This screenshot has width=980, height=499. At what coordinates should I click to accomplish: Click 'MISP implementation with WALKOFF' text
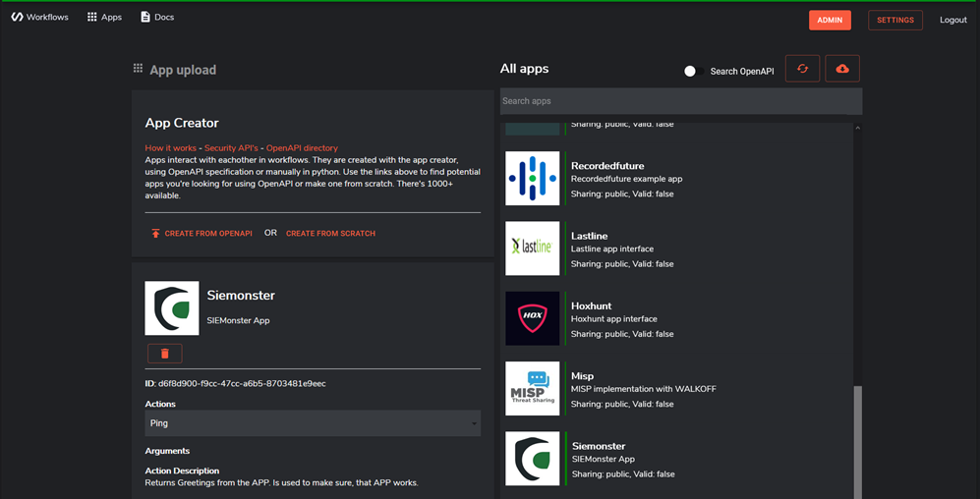click(x=644, y=389)
